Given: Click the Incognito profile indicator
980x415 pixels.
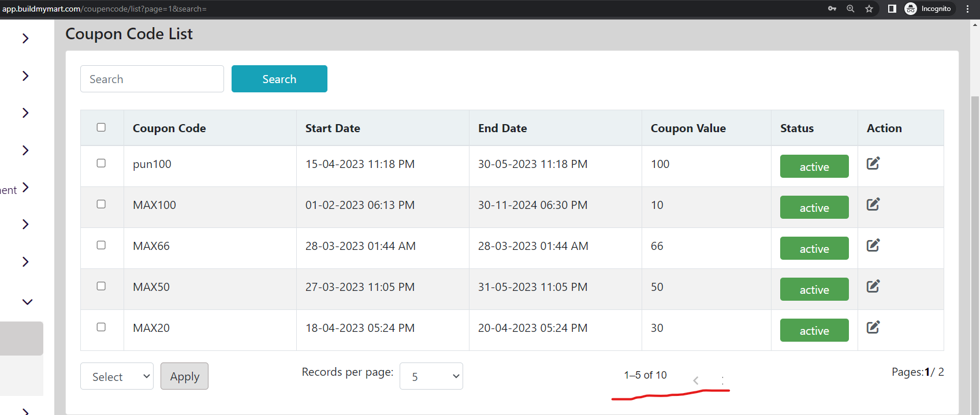Looking at the screenshot, I should pyautogui.click(x=928, y=9).
